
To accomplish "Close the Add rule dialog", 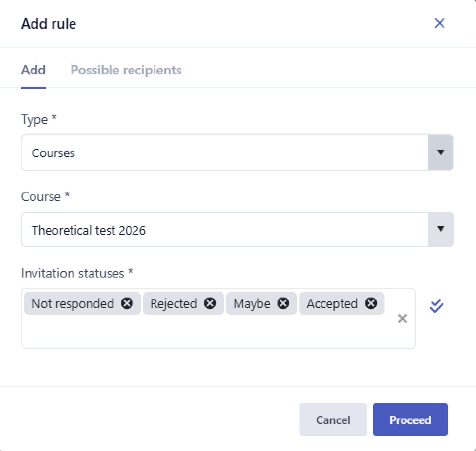I will tap(440, 23).
